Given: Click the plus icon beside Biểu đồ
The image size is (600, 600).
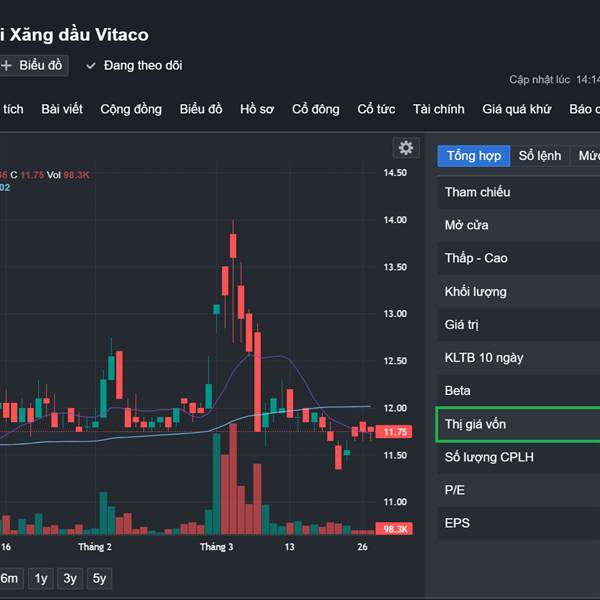Looking at the screenshot, I should 7,65.
